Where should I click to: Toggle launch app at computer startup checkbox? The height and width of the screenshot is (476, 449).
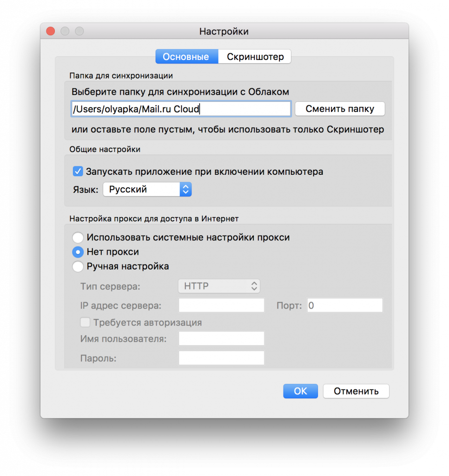pos(78,172)
